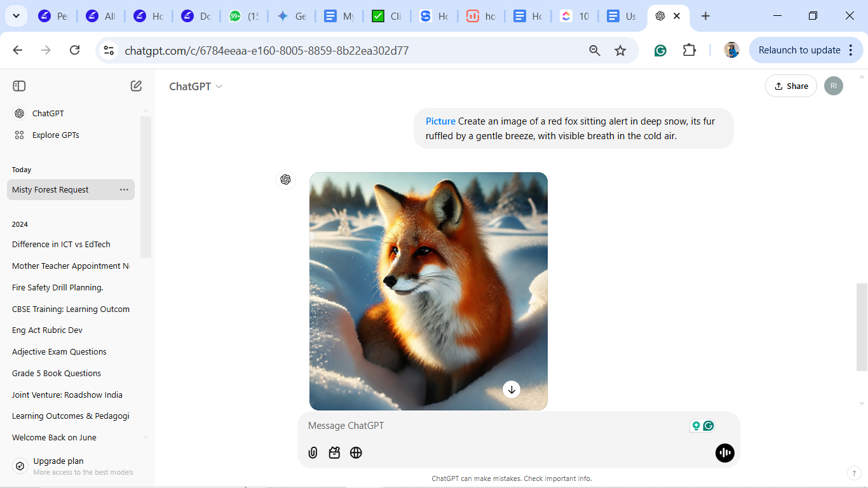
Task: Click the Grammarly icon in message box
Action: pos(709,426)
